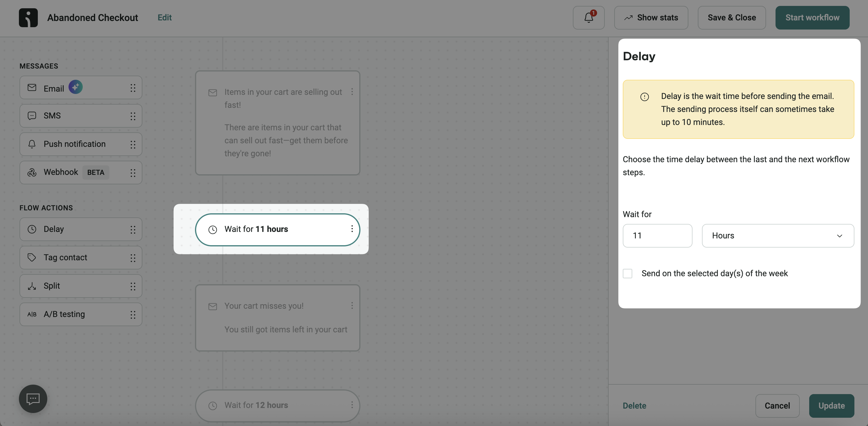Click the notifications bell with badge
868x426 pixels.
(x=588, y=17)
